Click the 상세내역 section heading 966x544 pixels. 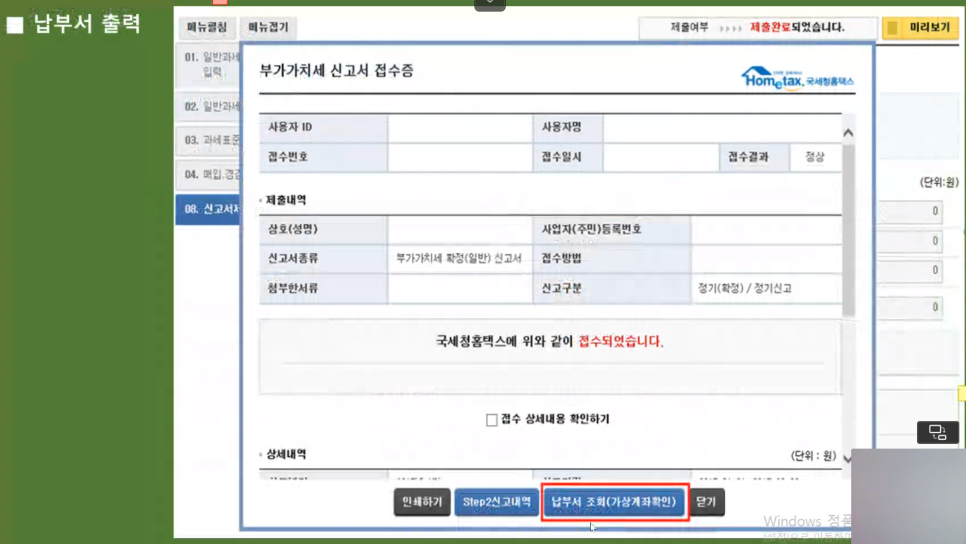click(286, 455)
